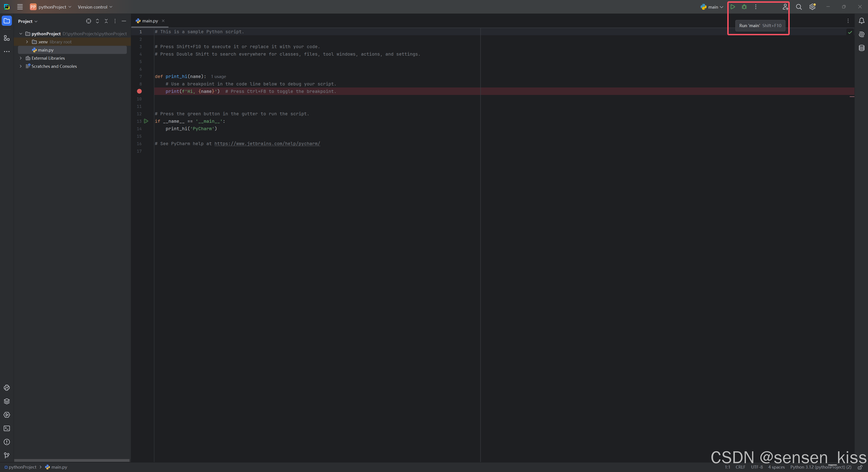Change CRLF line separator
Screen dimensions: 868x472
740,467
